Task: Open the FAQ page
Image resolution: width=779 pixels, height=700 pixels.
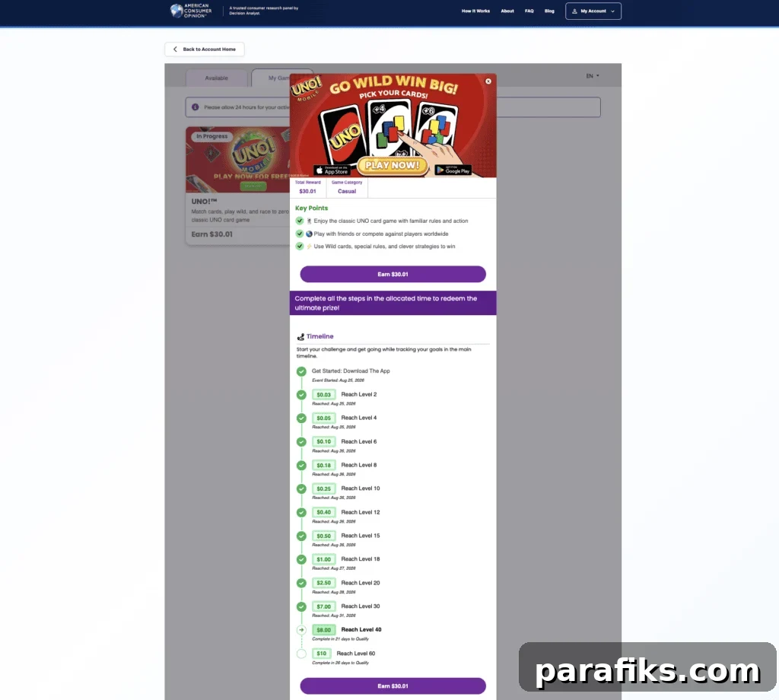Action: (x=529, y=11)
